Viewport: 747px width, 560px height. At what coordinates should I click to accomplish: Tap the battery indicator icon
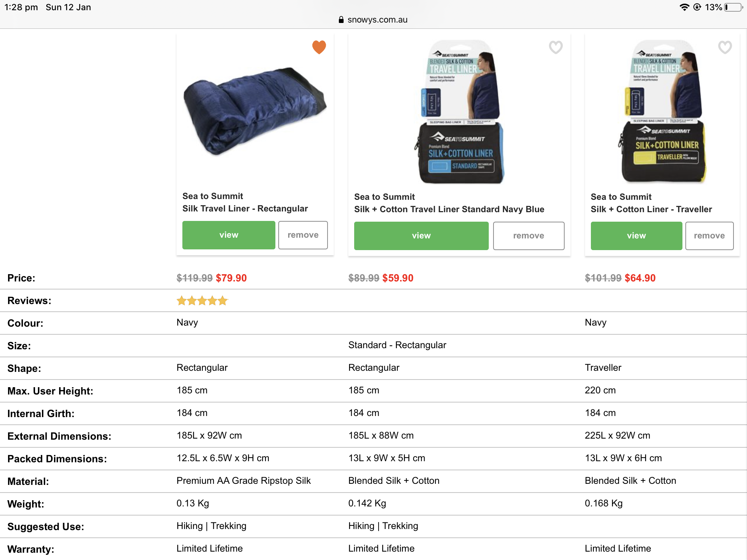click(734, 7)
